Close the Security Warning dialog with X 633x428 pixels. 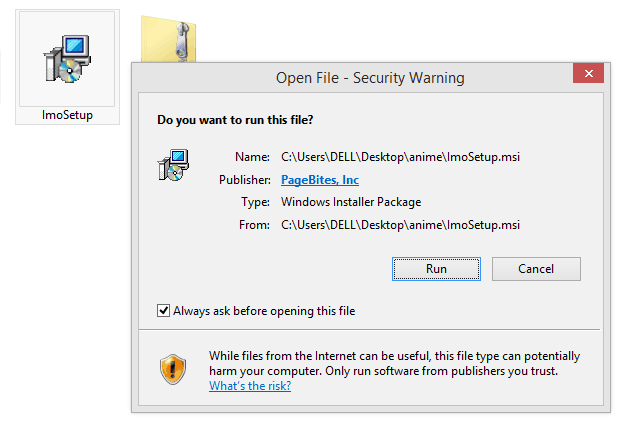pyautogui.click(x=588, y=73)
